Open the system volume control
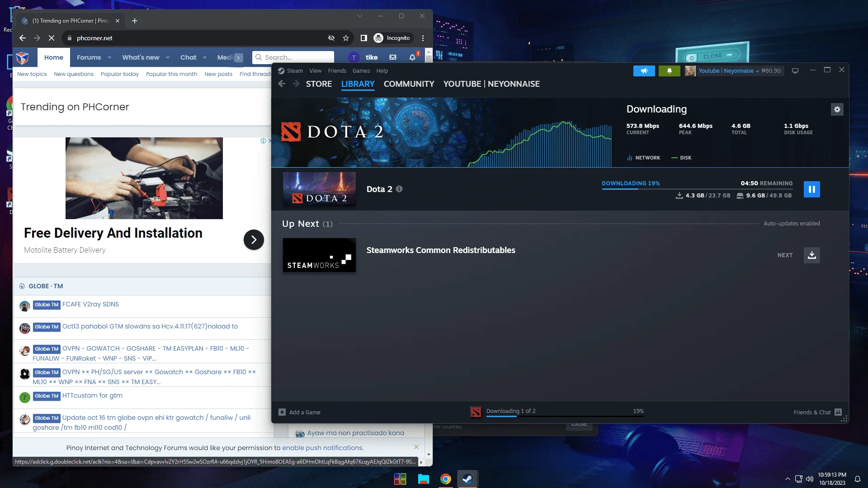The width and height of the screenshot is (868, 488). (x=810, y=479)
